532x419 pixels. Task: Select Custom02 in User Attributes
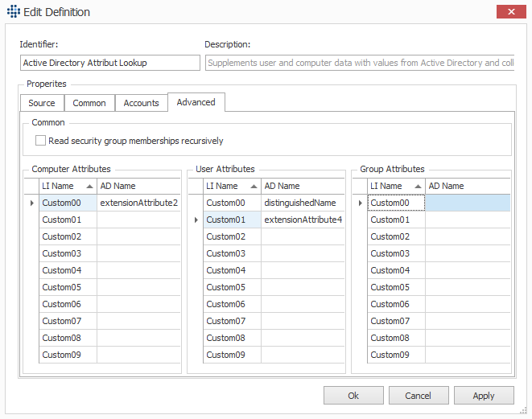[232, 236]
